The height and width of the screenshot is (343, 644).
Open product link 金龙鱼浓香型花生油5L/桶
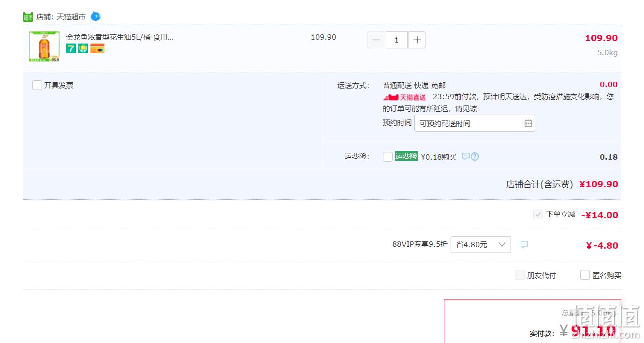pyautogui.click(x=120, y=37)
